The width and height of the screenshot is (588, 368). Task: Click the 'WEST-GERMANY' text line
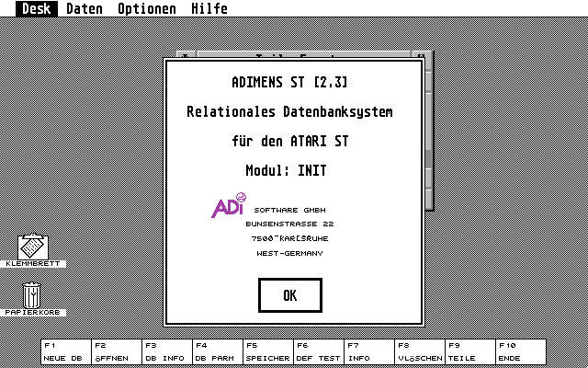pyautogui.click(x=289, y=253)
